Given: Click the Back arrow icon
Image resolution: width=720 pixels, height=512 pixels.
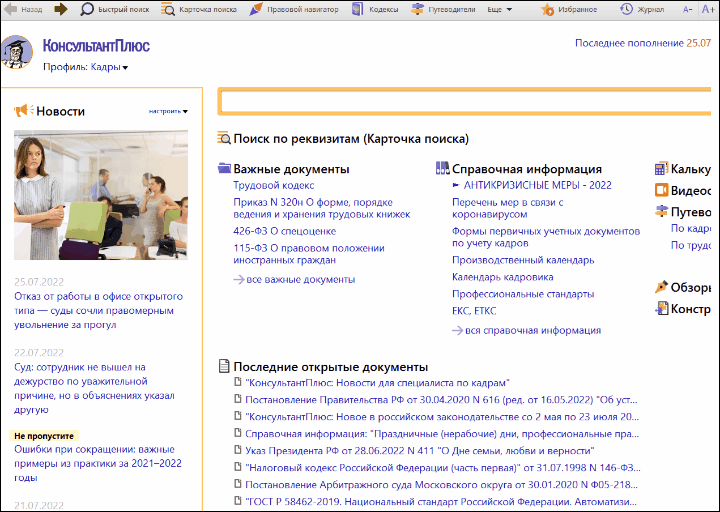Looking at the screenshot, I should click(11, 9).
